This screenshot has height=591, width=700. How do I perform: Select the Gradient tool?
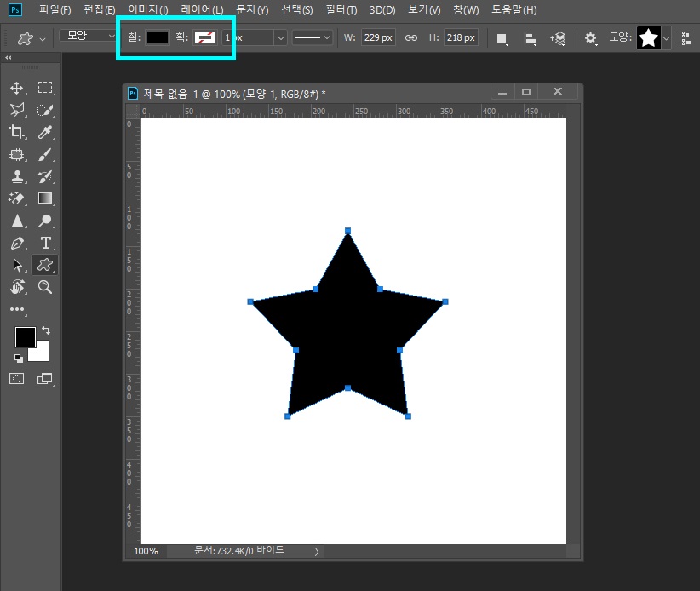pyautogui.click(x=45, y=198)
